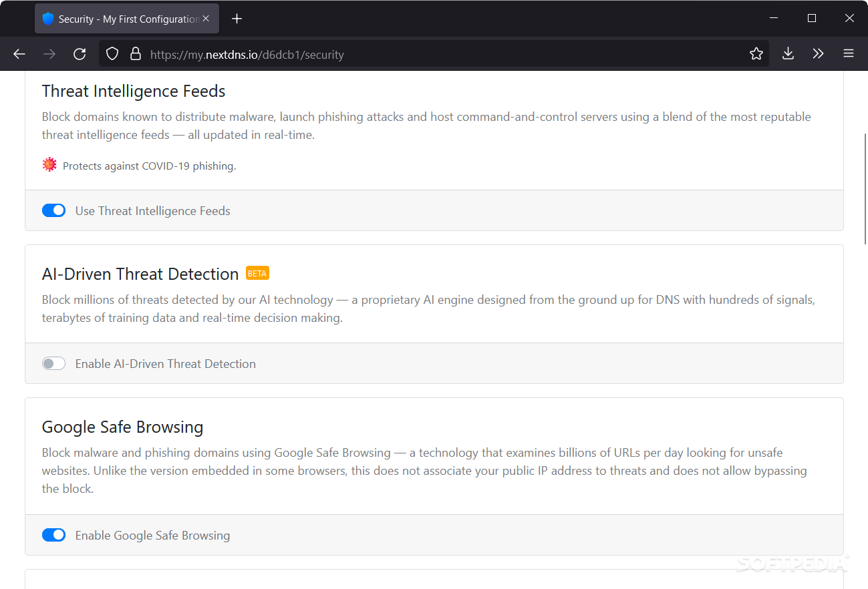Image resolution: width=868 pixels, height=589 pixels.
Task: Bookmark this page with the star icon
Action: 756,54
